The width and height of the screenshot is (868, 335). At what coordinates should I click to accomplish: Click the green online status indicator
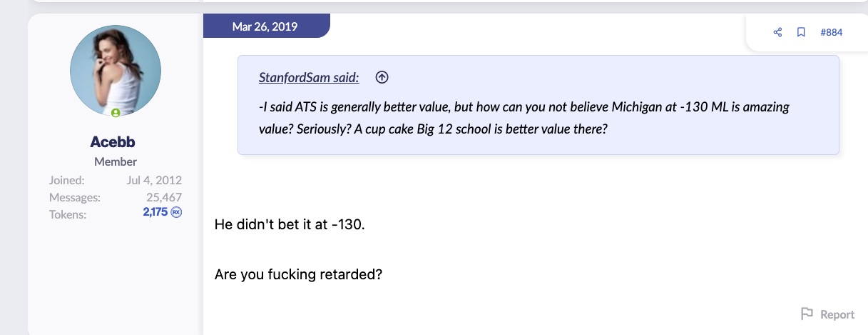[115, 112]
